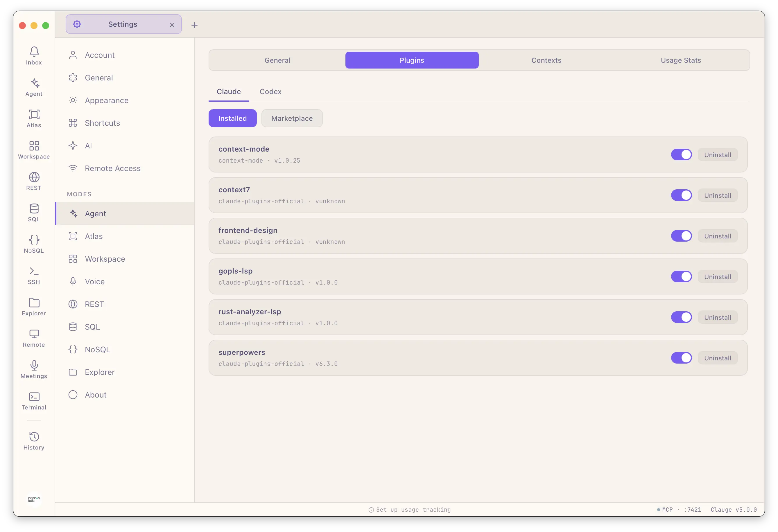
Task: Open Explorer folder icon in left rail
Action: (x=34, y=306)
